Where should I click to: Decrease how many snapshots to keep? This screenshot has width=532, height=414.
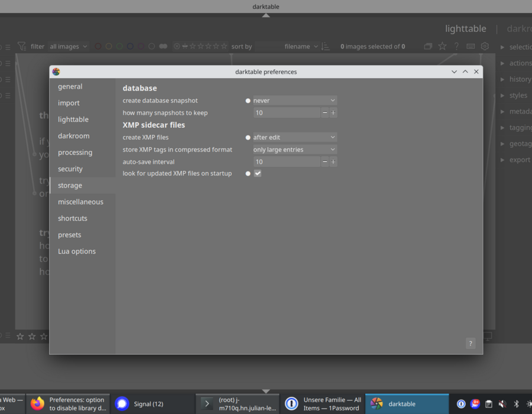(x=325, y=112)
